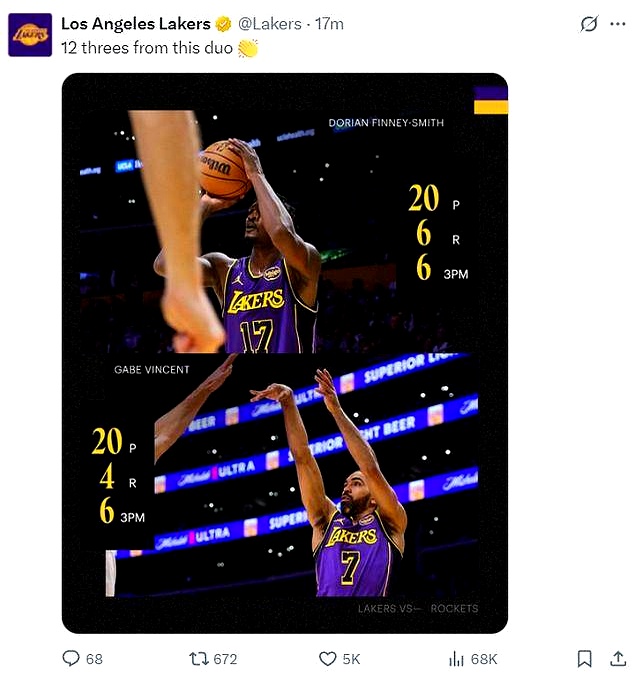
Task: Bookmark this post
Action: tap(584, 659)
